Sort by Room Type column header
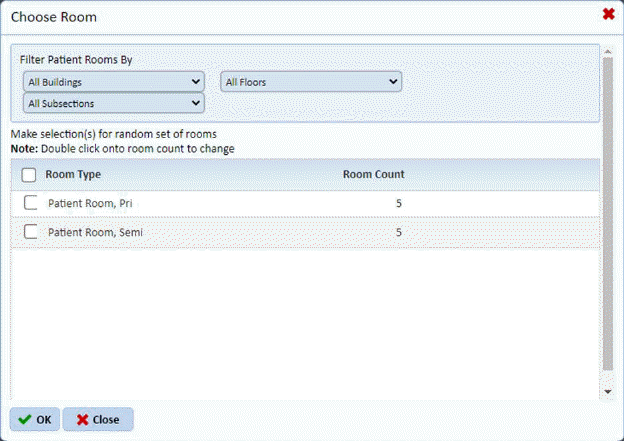This screenshot has width=624, height=441. tap(73, 174)
